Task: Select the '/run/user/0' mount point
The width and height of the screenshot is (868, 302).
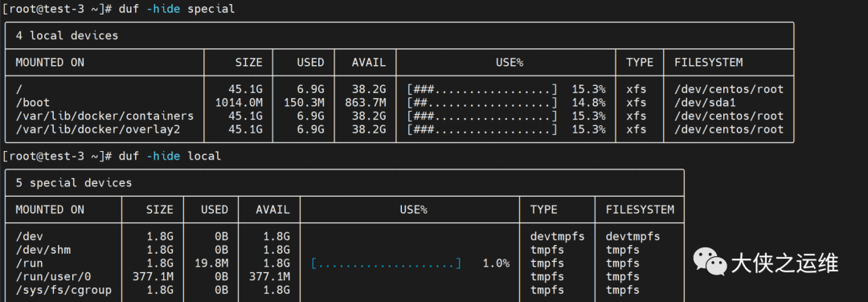Action: click(53, 276)
